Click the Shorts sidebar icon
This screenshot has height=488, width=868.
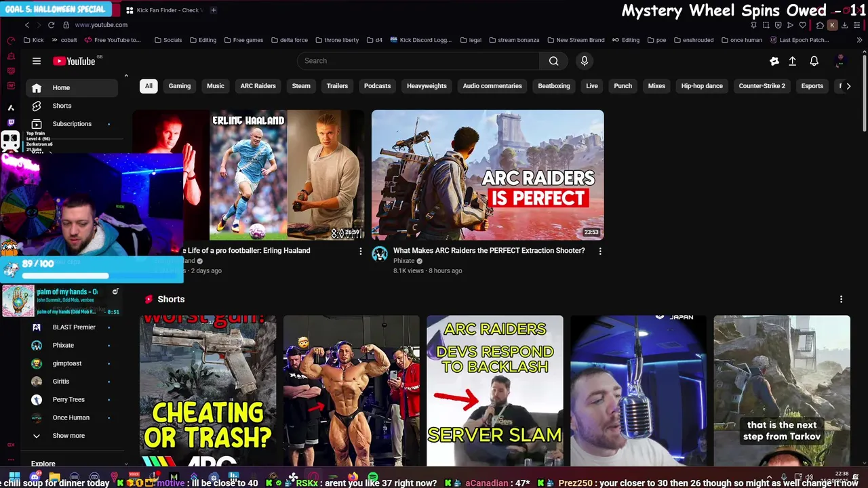coord(37,106)
